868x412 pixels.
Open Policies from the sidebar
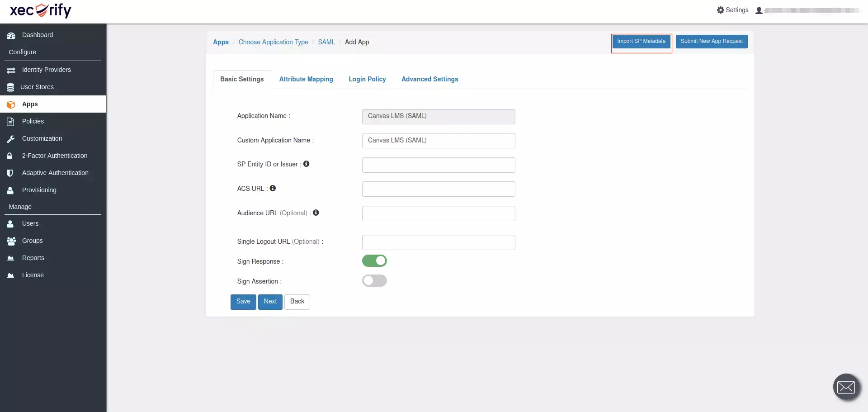(x=33, y=121)
